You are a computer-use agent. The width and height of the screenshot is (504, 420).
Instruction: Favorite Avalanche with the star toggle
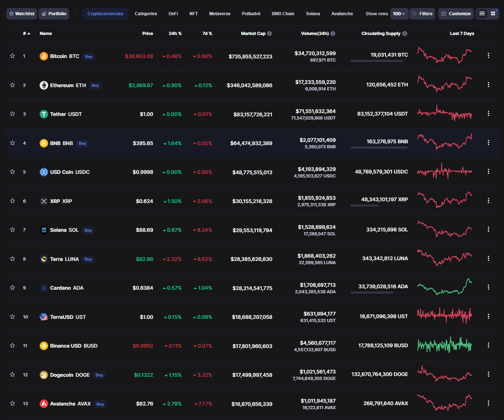tap(13, 404)
